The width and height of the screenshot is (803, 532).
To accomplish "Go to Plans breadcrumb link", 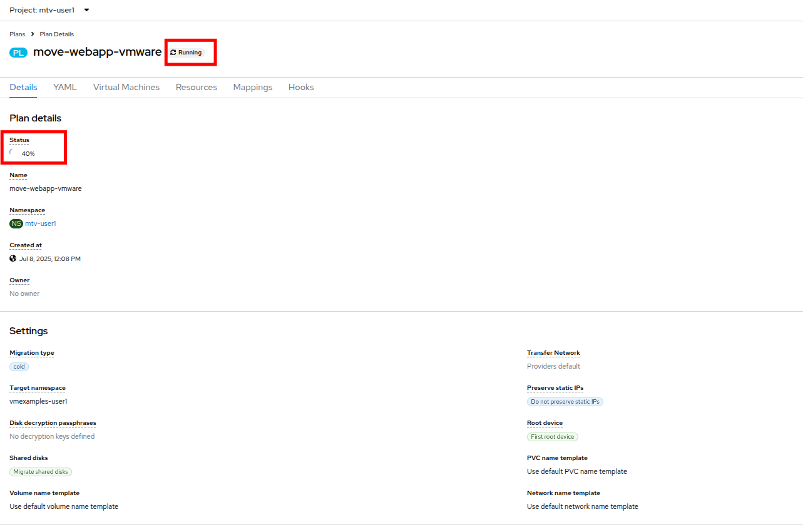I will coord(17,34).
